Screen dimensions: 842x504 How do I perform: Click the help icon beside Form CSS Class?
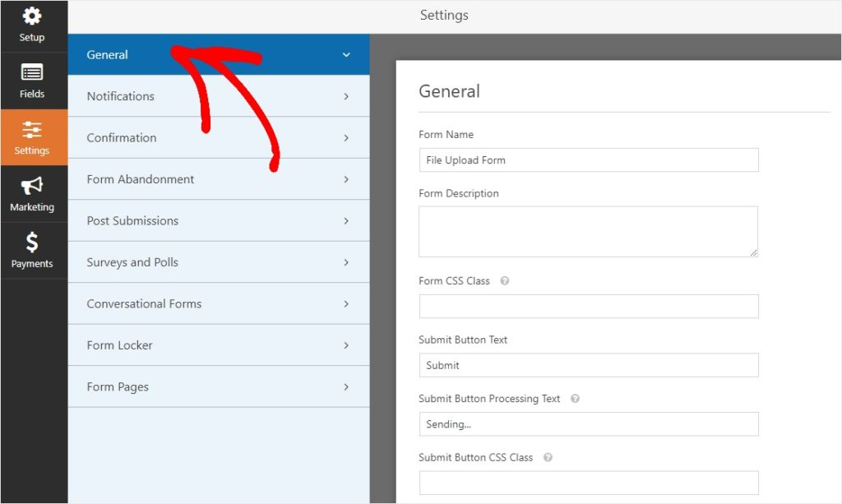tap(505, 280)
